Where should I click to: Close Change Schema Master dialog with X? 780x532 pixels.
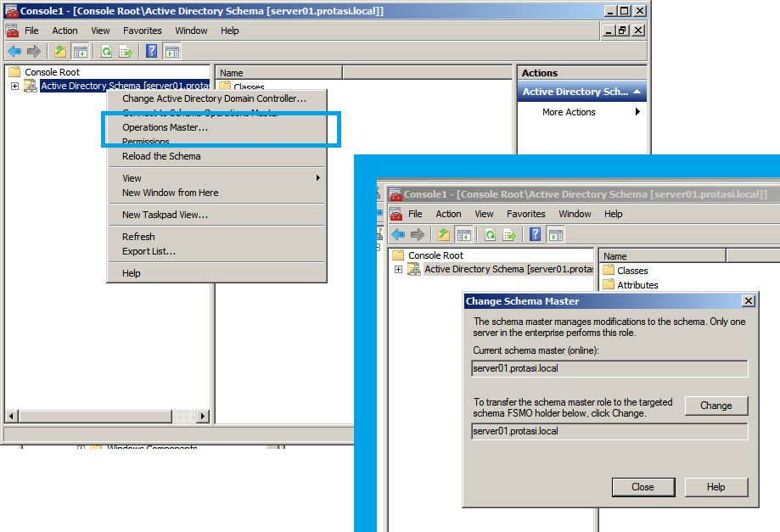coord(748,301)
